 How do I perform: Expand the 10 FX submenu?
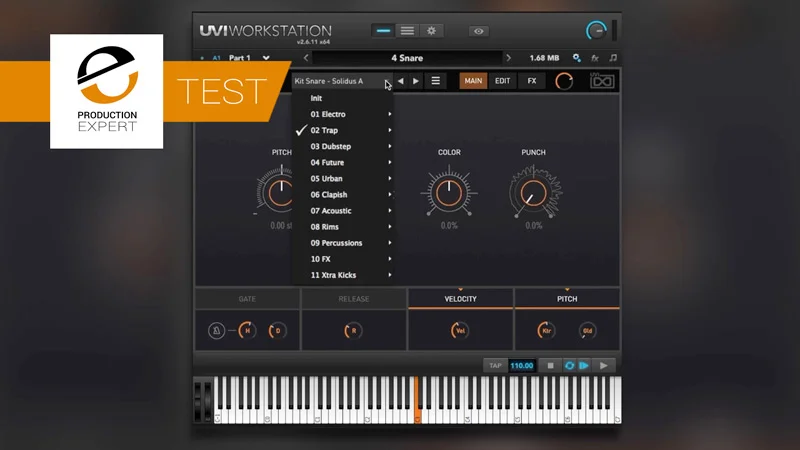click(342, 259)
